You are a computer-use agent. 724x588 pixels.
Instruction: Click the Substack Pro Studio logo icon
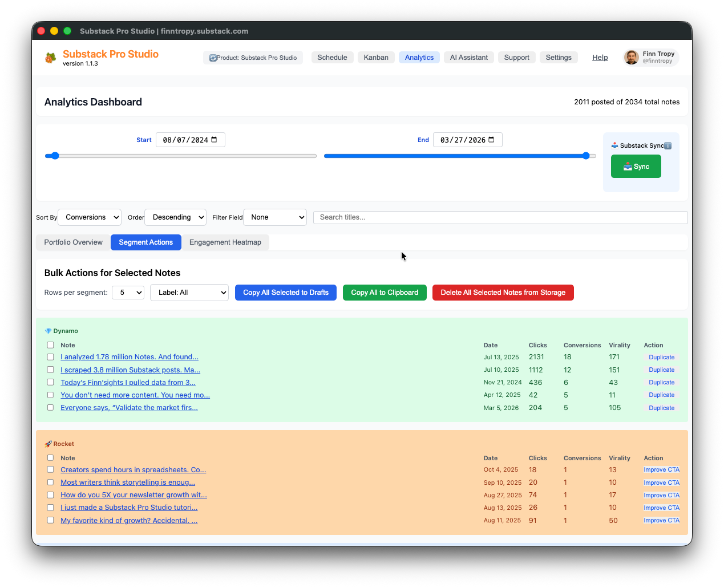[51, 58]
